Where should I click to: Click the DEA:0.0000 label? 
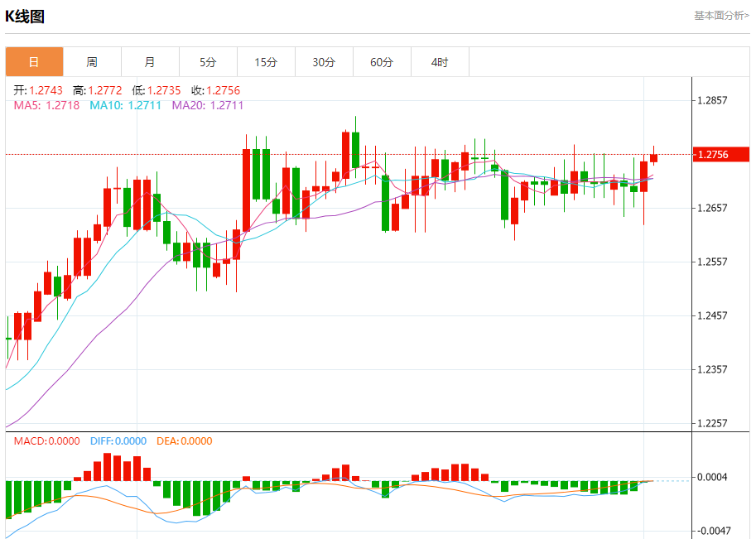[184, 441]
